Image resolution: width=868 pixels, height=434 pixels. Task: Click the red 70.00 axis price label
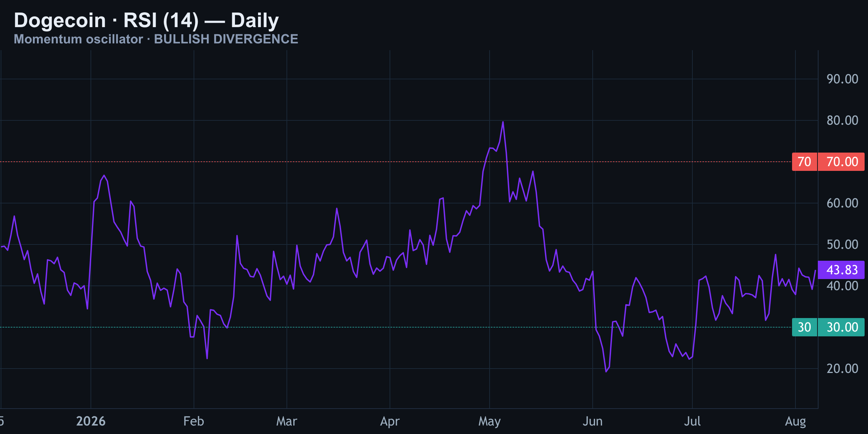tap(842, 162)
